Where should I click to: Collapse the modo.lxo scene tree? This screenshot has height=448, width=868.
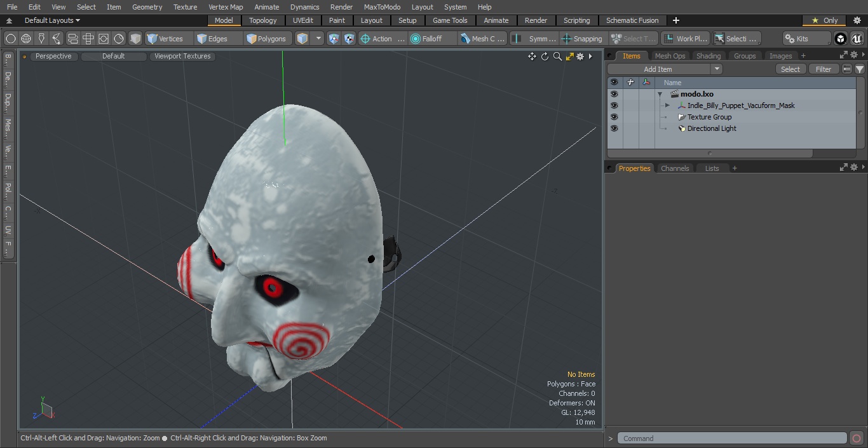point(660,94)
